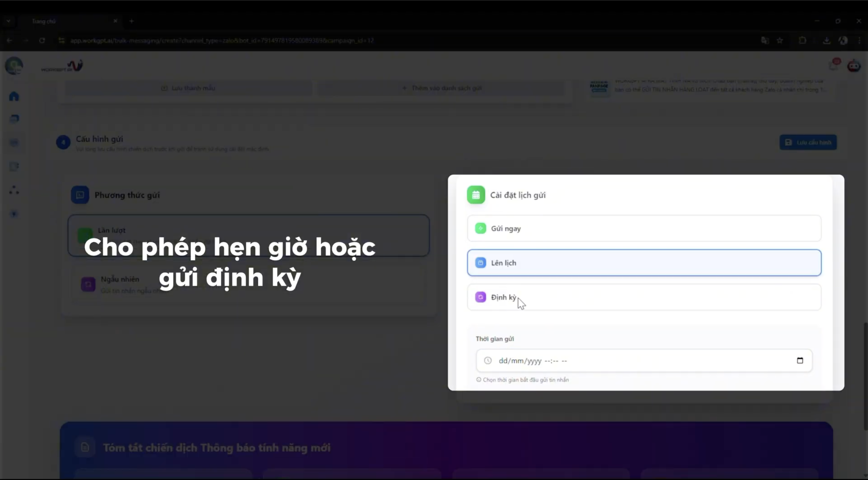Open a new browser tab
Screen dimensions: 868x480
[x=132, y=21]
